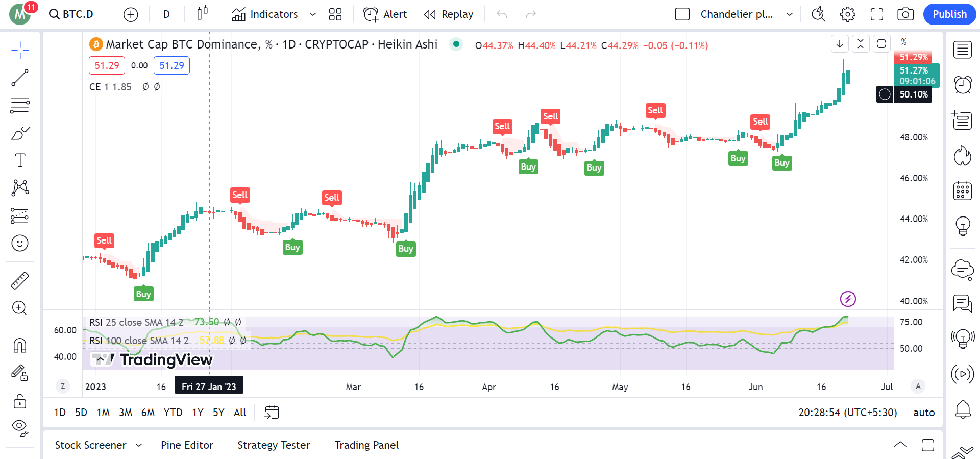Click the BTC.D symbol search field

coord(71,14)
